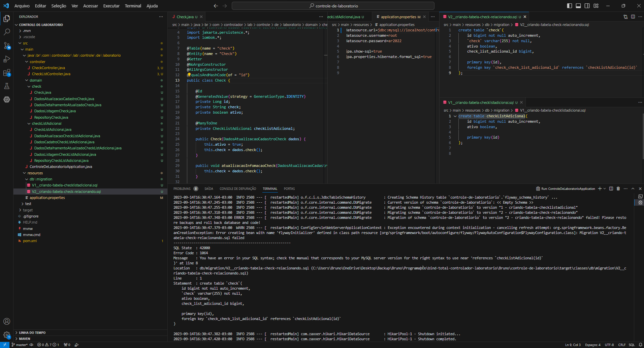Open the Manage gear settings menu

pos(6,335)
